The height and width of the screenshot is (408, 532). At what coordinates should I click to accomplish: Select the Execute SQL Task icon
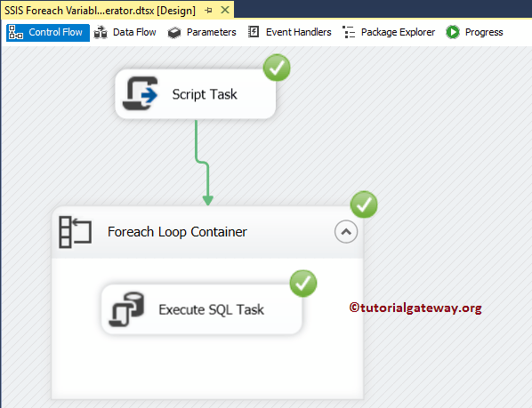click(126, 309)
